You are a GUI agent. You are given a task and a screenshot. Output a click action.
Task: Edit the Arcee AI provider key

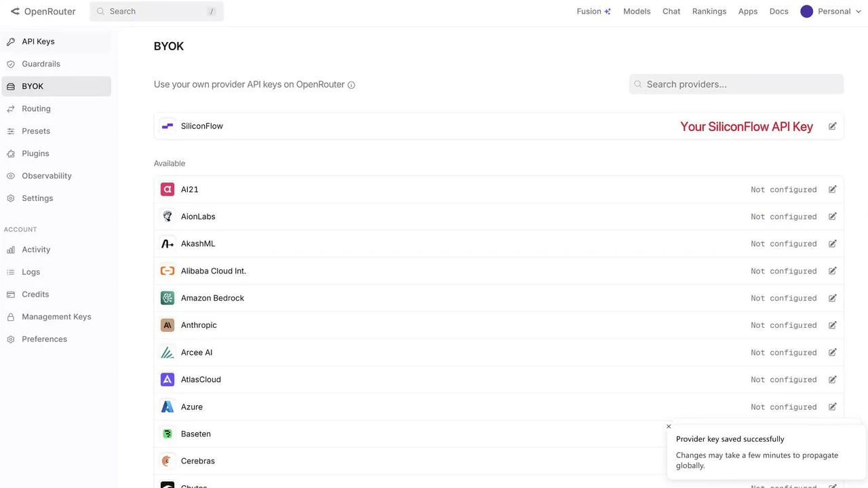click(832, 352)
